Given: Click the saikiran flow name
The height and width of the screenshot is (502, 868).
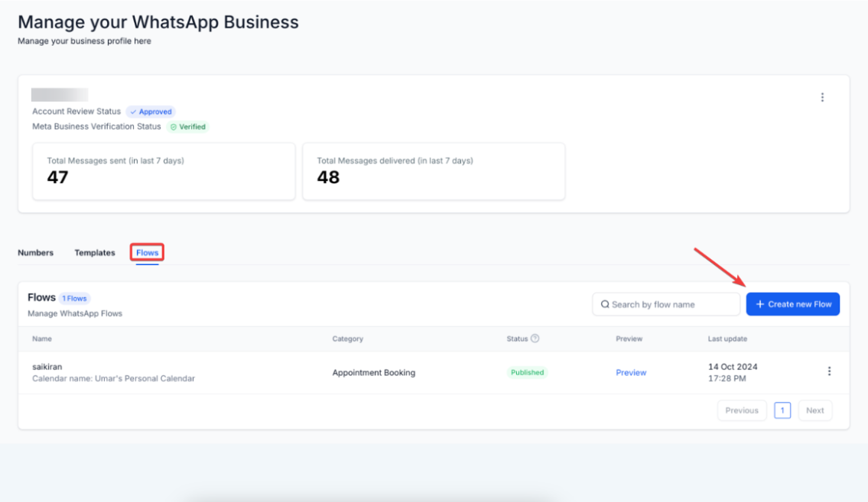Looking at the screenshot, I should [x=47, y=367].
